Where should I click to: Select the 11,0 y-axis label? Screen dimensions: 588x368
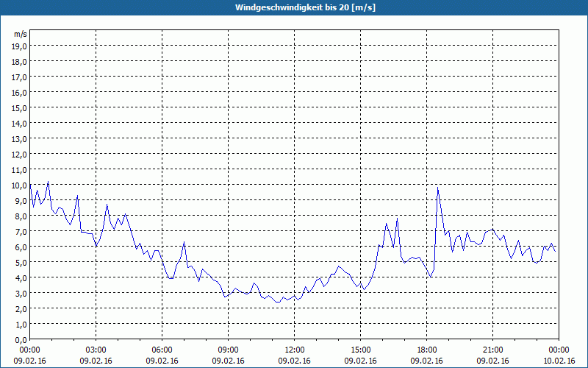point(19,170)
